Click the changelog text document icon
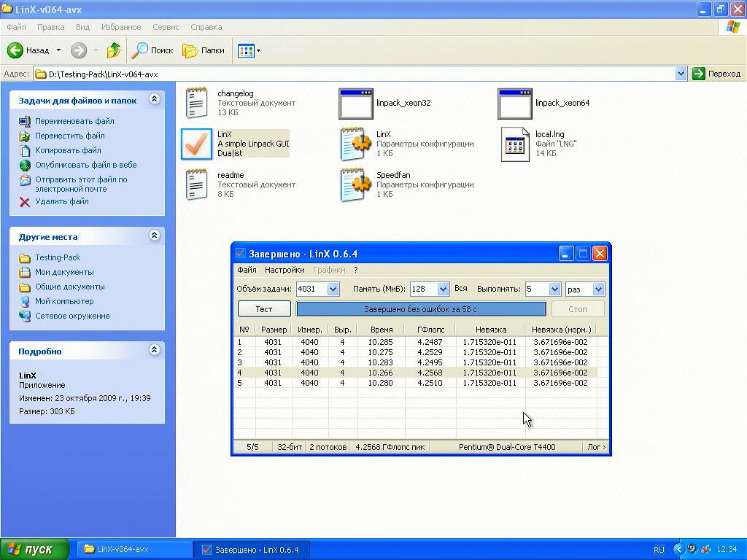This screenshot has height=560, width=747. [196, 104]
